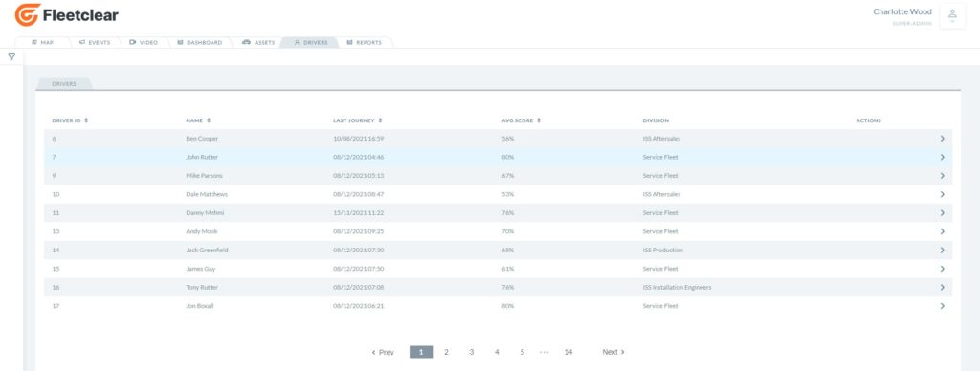Open the filter funnel icon
980x371 pixels.
click(x=11, y=56)
